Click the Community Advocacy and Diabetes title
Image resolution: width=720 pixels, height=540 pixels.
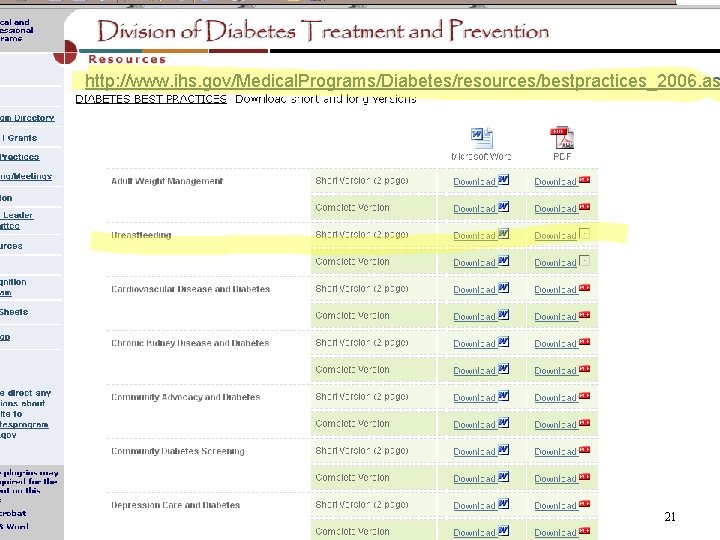186,397
